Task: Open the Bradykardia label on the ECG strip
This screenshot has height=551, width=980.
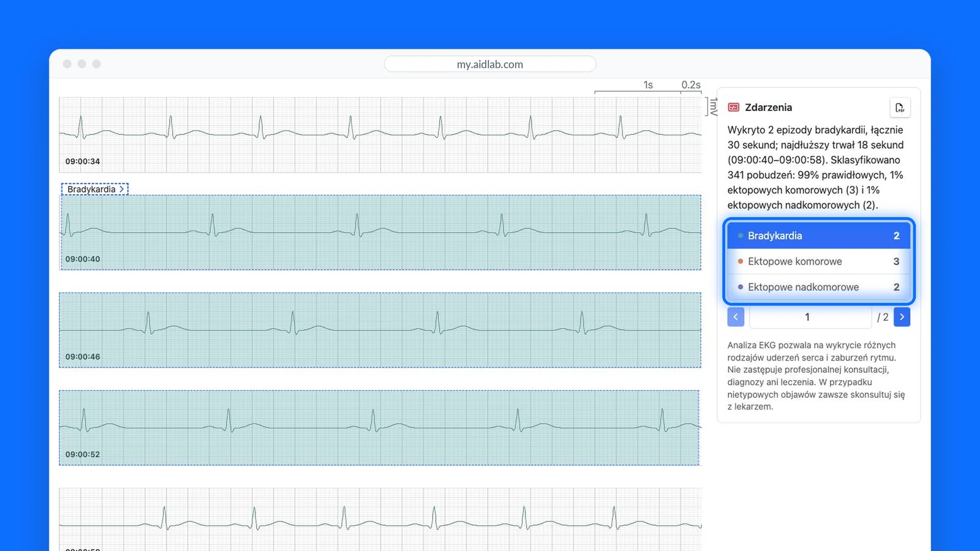Action: (x=95, y=189)
